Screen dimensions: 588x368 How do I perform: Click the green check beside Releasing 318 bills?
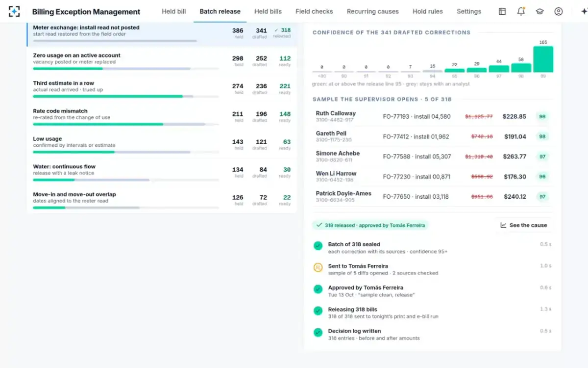(x=318, y=311)
